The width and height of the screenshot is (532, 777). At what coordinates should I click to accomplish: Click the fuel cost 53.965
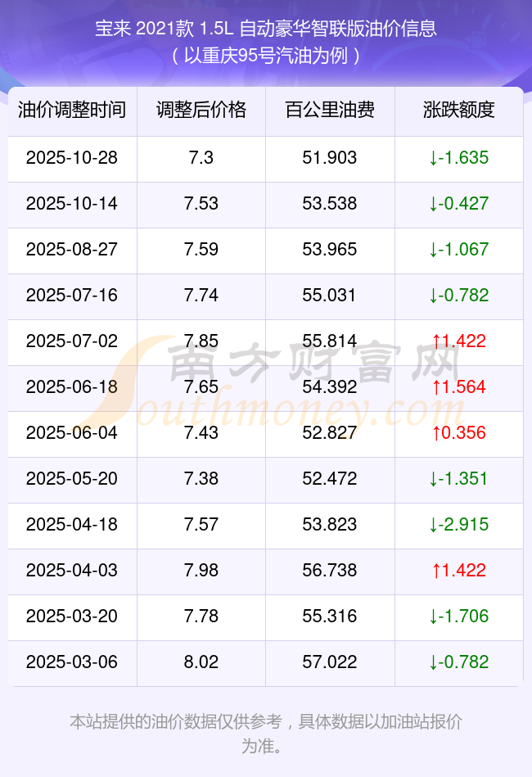pyautogui.click(x=330, y=250)
